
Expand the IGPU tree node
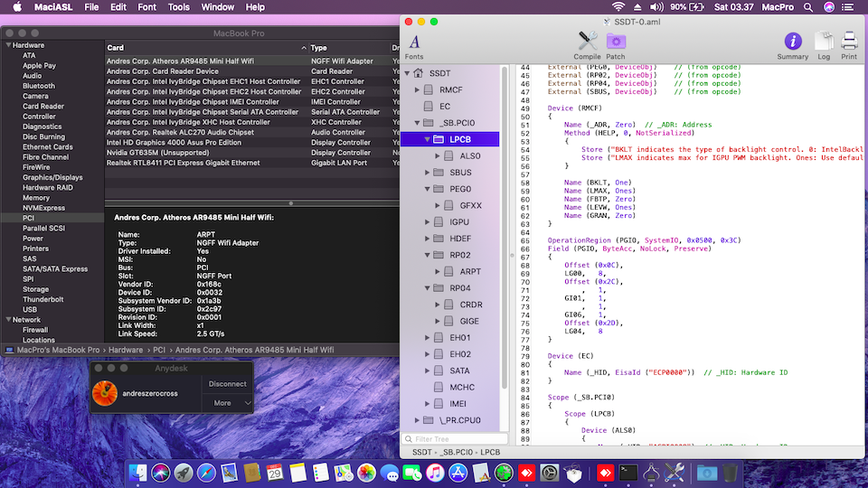point(428,222)
